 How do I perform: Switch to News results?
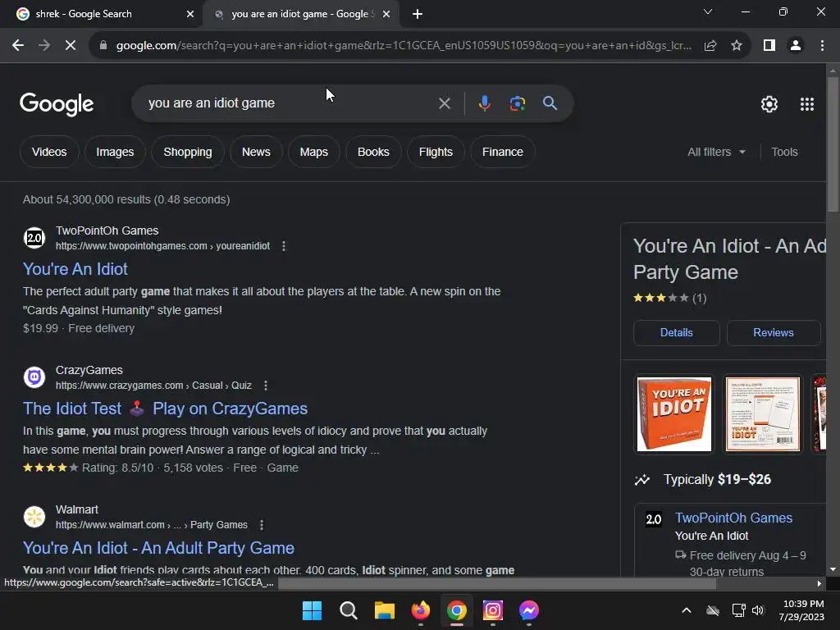pyautogui.click(x=256, y=152)
